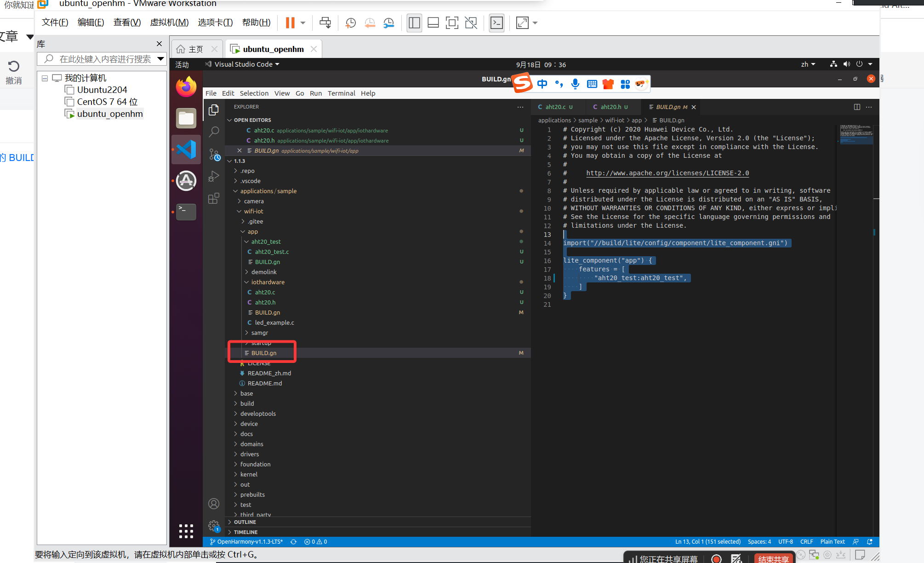This screenshot has width=924, height=563.
Task: Open VMware console view icon
Action: click(x=497, y=23)
